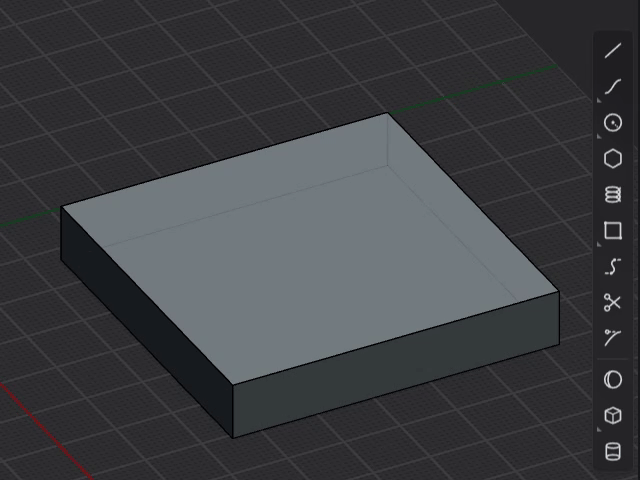This screenshot has width=640, height=480.
Task: Select the Polygon hexagon tool
Action: click(613, 158)
